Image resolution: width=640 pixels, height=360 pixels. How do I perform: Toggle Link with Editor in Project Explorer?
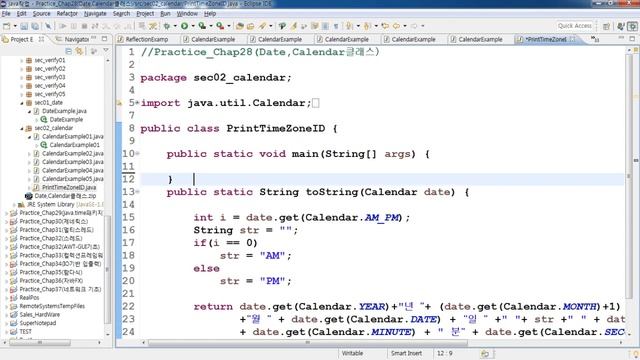point(79,51)
